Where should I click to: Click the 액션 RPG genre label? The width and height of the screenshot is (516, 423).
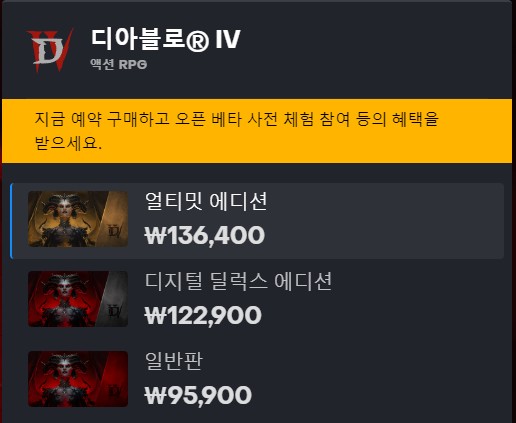tap(118, 64)
